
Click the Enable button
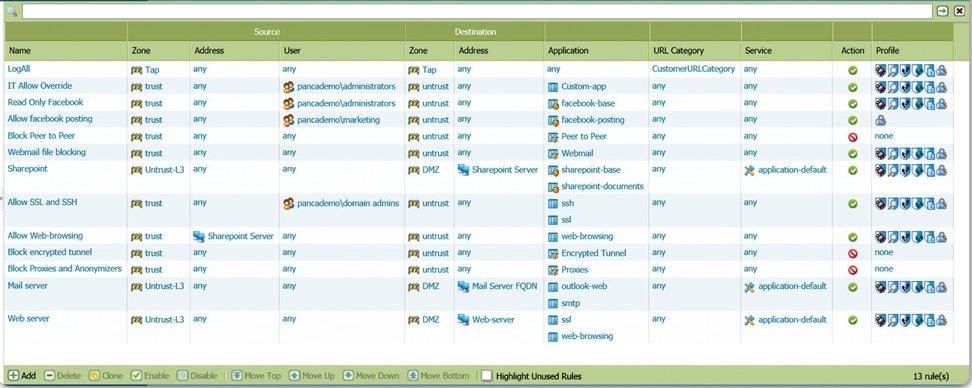[151, 376]
